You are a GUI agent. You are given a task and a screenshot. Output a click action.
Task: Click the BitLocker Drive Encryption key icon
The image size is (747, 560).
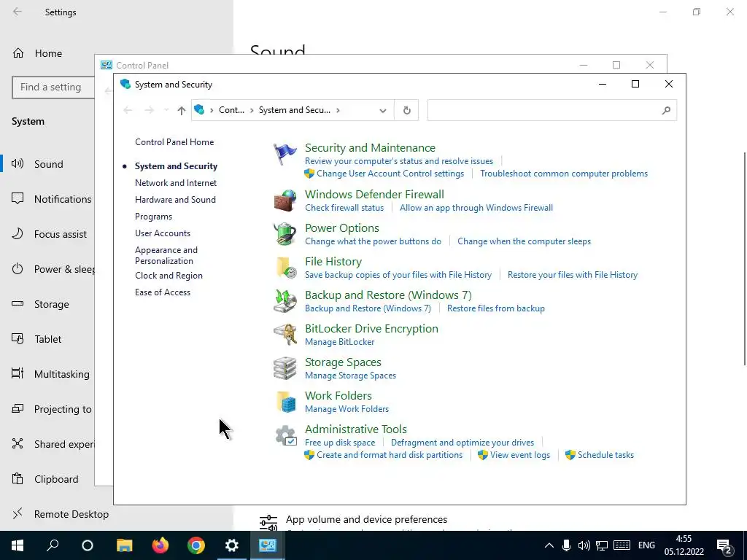point(285,334)
